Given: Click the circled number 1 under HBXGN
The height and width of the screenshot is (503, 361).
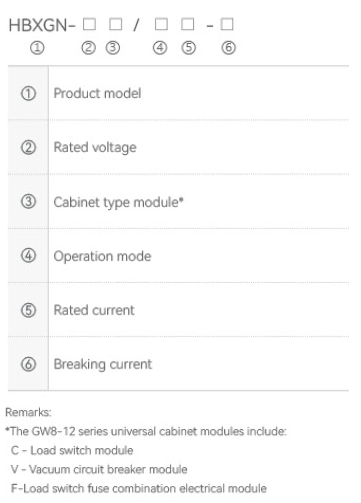Looking at the screenshot, I should [x=37, y=48].
